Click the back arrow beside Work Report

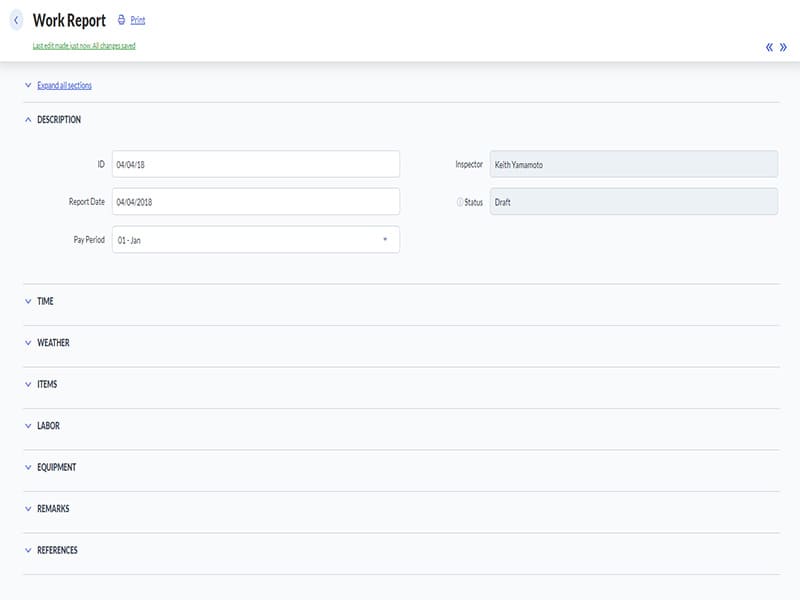click(x=16, y=20)
